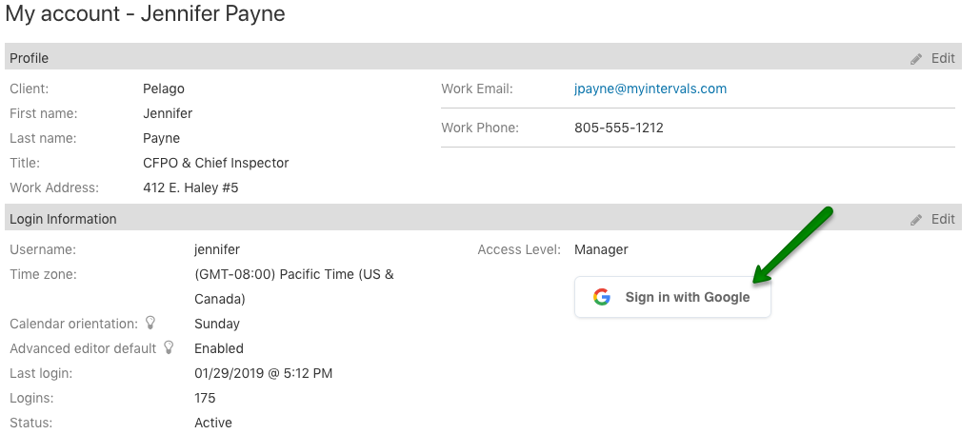Click the lightbulb hint beside Calendar orientation
The image size is (980, 434).
click(150, 324)
